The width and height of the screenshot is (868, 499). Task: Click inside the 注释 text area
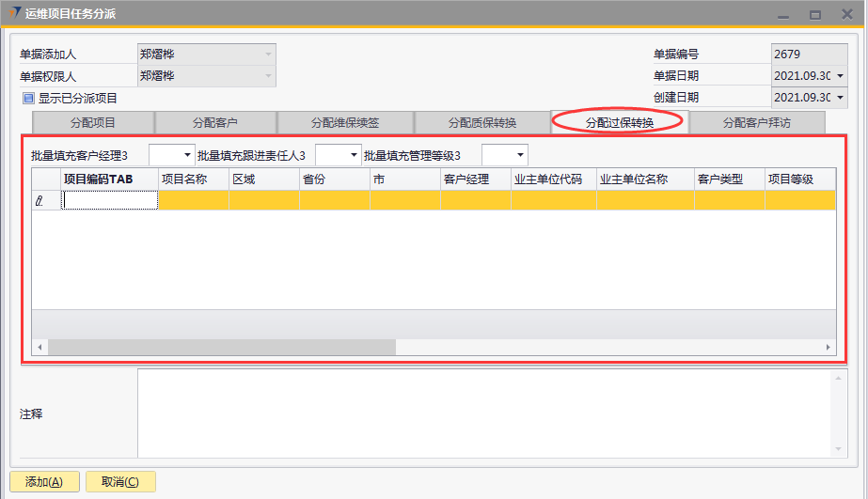(484, 413)
